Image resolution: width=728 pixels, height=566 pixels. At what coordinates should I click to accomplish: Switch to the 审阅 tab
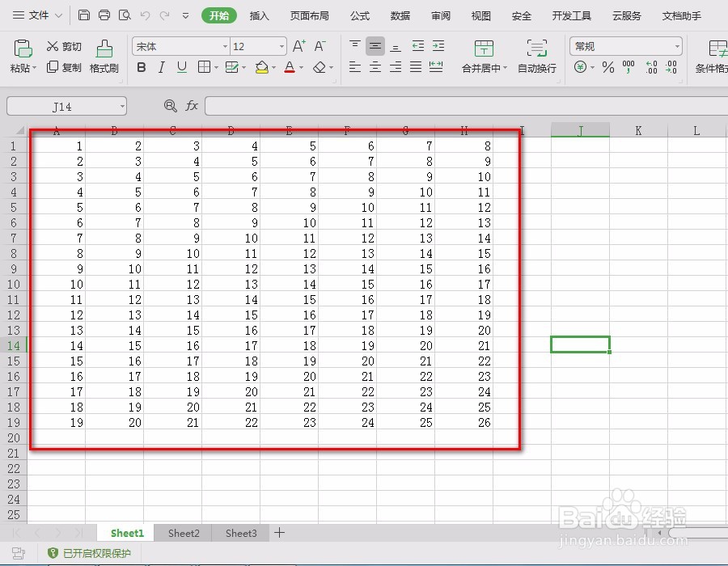[441, 16]
